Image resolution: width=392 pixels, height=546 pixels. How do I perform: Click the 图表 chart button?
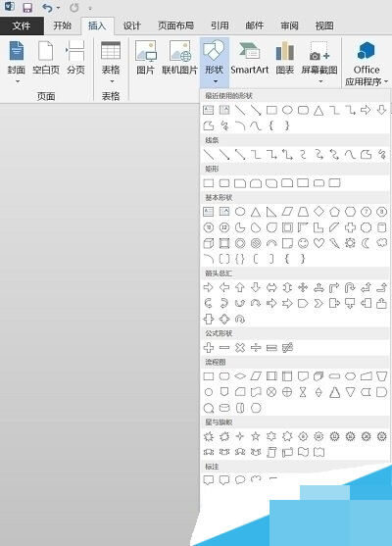tap(285, 58)
